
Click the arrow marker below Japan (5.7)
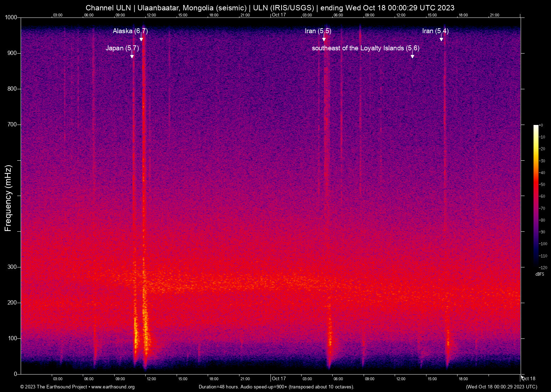(x=132, y=55)
